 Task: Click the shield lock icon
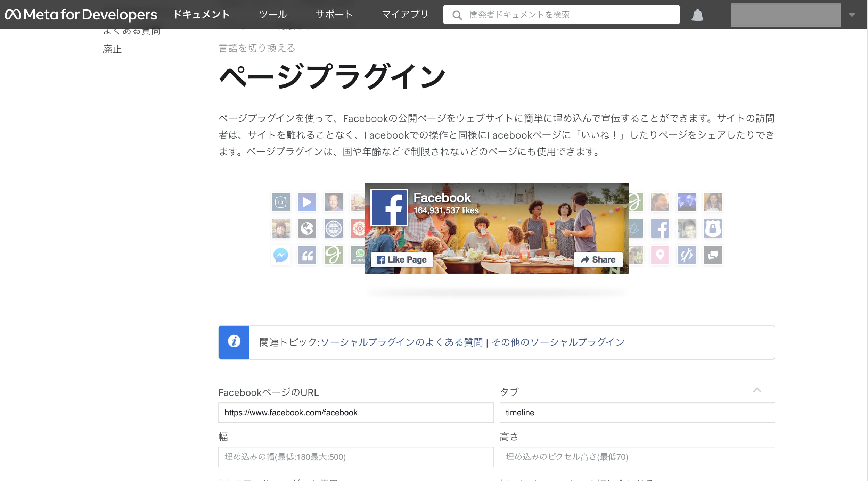tap(713, 229)
